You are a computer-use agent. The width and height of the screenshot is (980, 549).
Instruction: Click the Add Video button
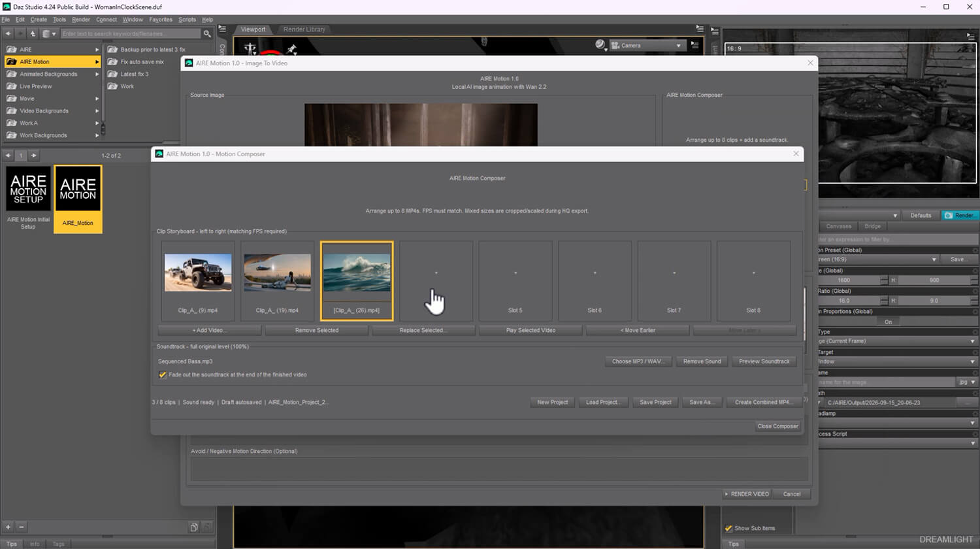pos(209,331)
